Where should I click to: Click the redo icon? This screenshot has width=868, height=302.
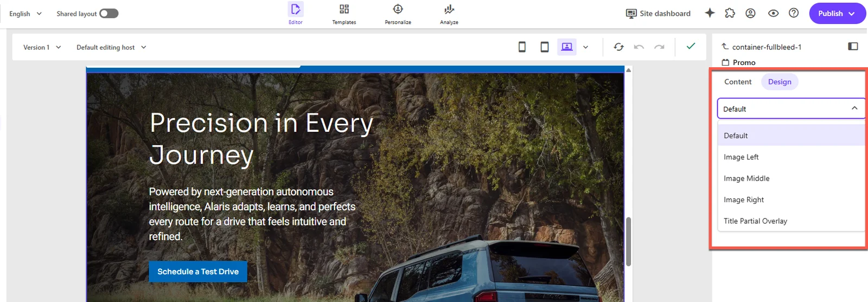tap(659, 47)
